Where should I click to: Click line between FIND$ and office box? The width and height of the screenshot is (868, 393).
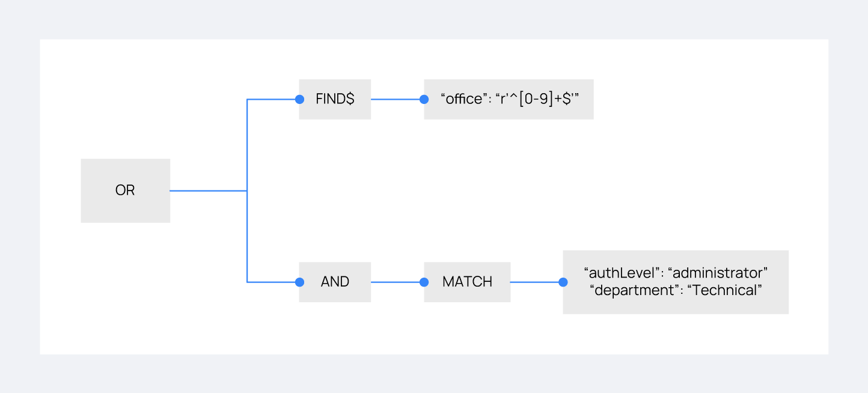(397, 99)
